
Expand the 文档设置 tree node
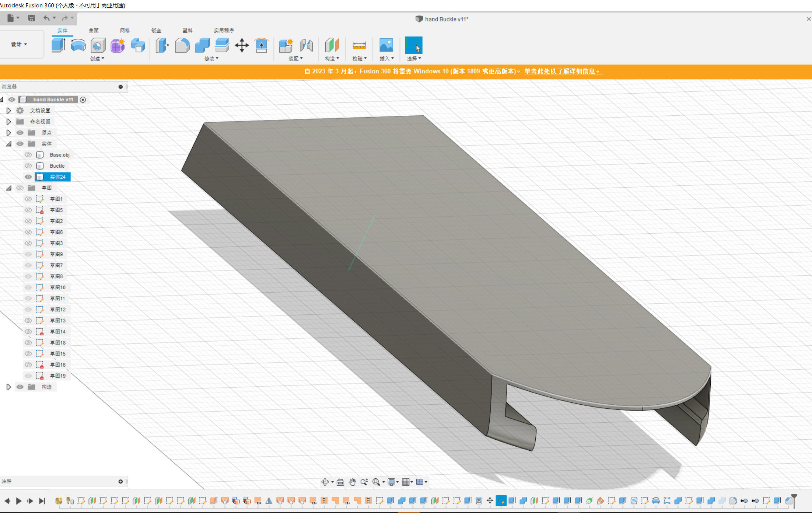pyautogui.click(x=8, y=111)
